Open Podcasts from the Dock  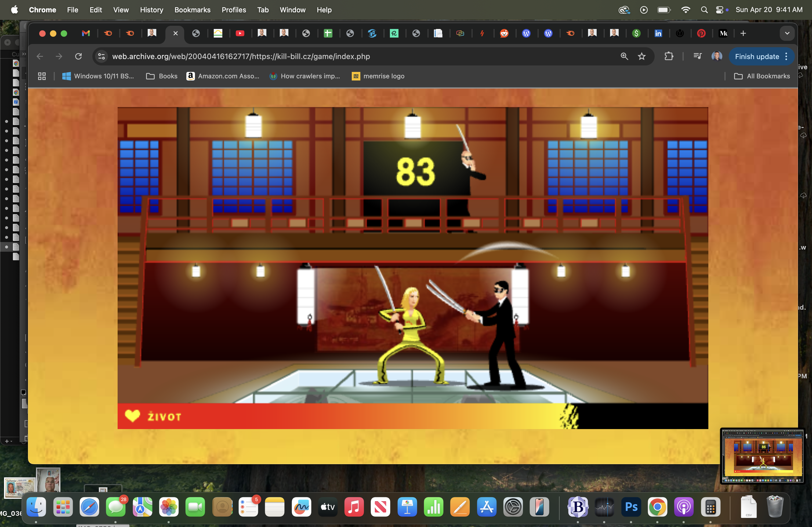(x=684, y=507)
